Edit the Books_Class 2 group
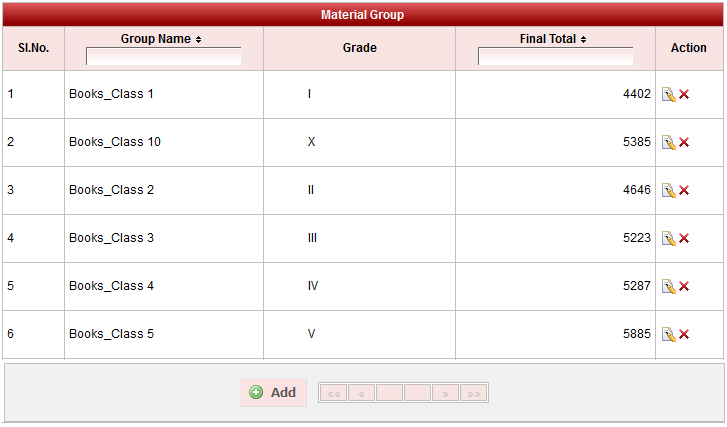 (668, 190)
